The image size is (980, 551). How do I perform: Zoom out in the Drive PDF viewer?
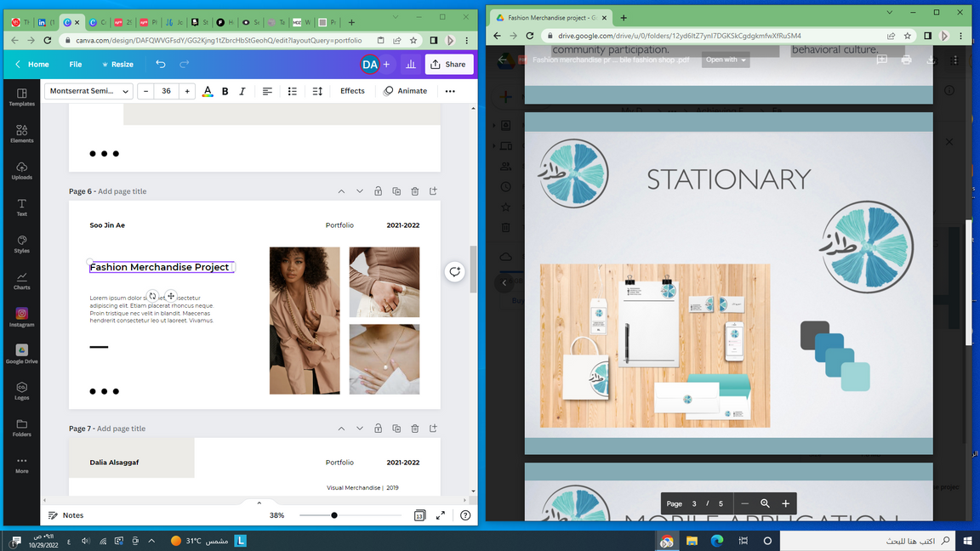point(744,503)
